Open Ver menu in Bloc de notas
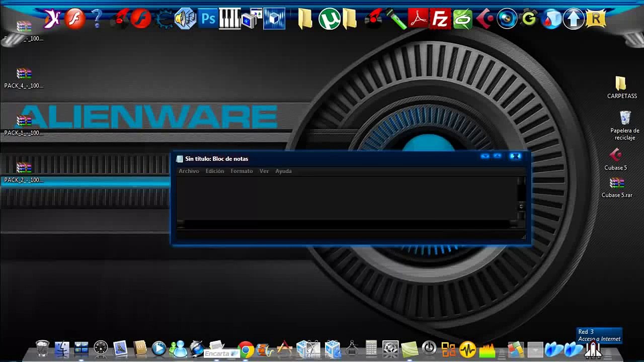 [264, 171]
